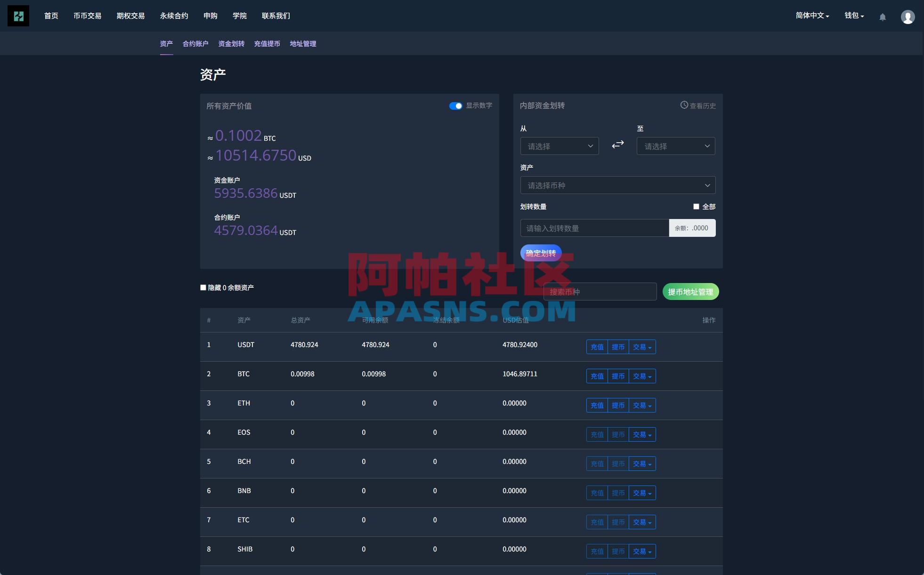Open the 请选择币种 asset dropdown
Viewport: 924px width, 575px height.
click(617, 185)
